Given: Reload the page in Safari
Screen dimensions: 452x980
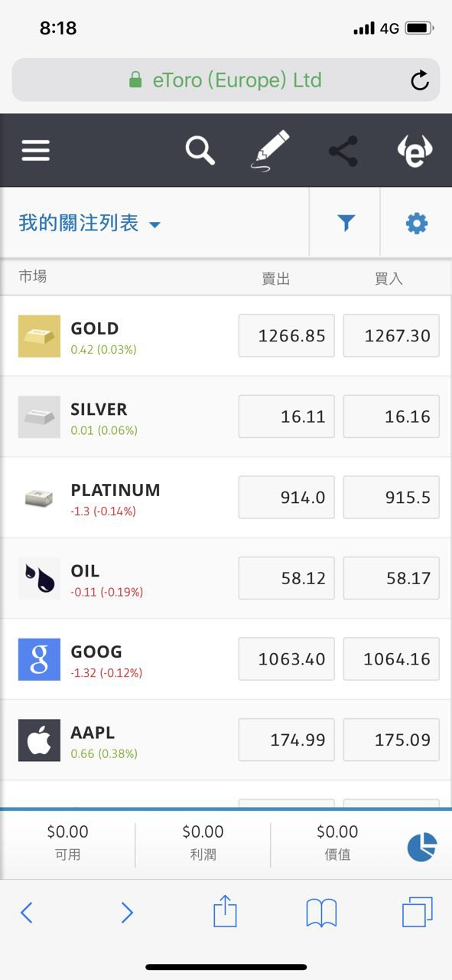Looking at the screenshot, I should [420, 80].
